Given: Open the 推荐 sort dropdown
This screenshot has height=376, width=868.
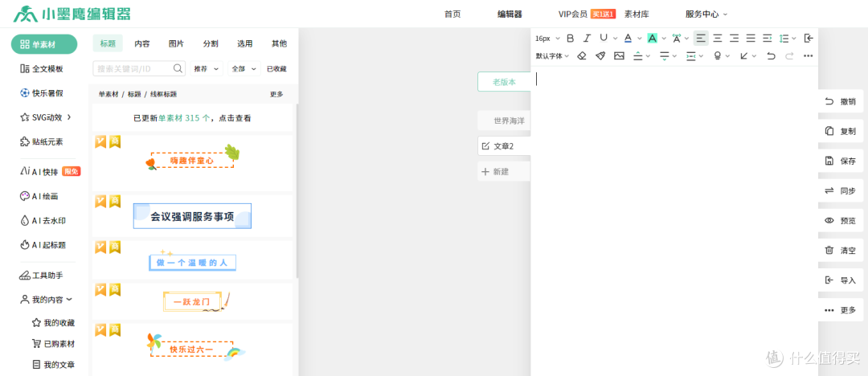Looking at the screenshot, I should click(207, 68).
